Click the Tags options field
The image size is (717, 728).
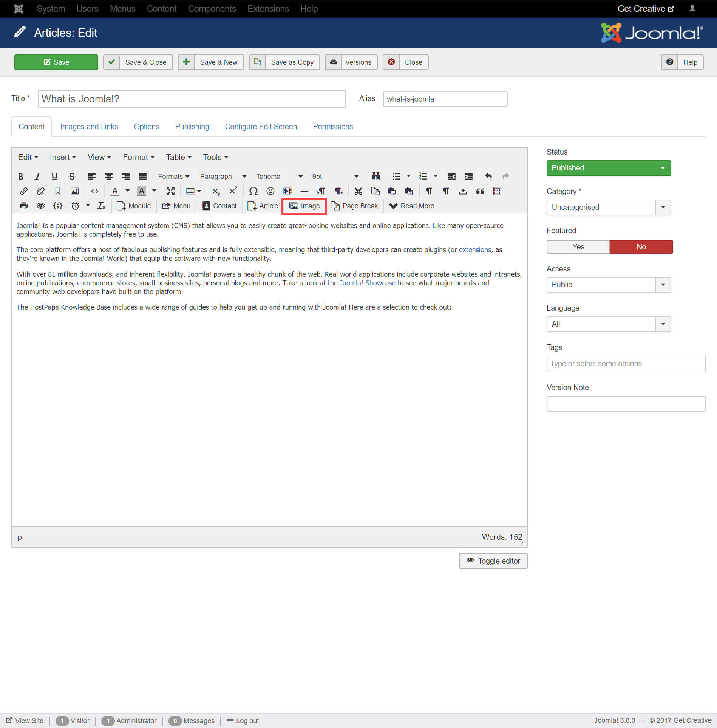tap(626, 364)
